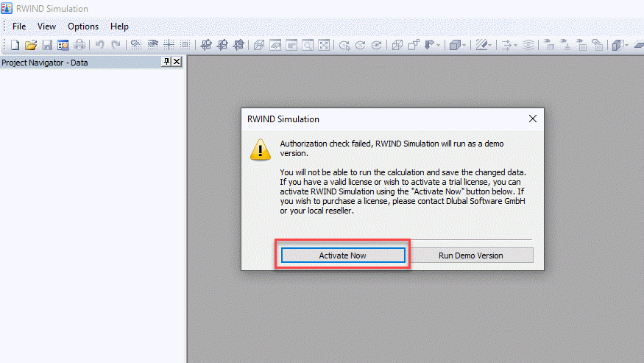Image resolution: width=644 pixels, height=363 pixels.
Task: Open dropdown arrow beside hatched pencil icon
Action: pyautogui.click(x=490, y=45)
